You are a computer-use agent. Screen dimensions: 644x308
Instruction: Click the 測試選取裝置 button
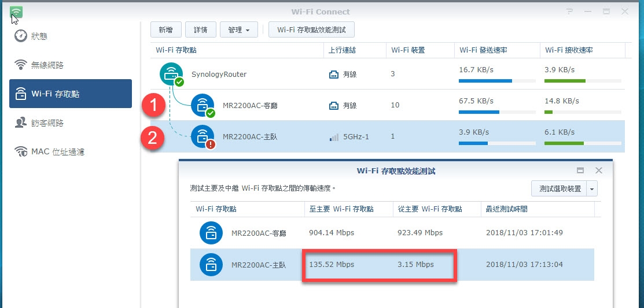(559, 188)
